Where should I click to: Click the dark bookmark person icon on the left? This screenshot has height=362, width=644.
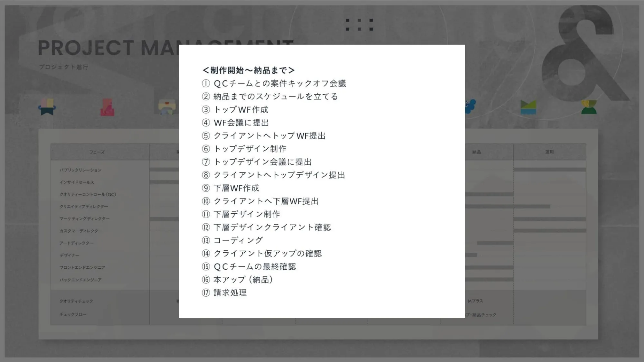coord(47,107)
